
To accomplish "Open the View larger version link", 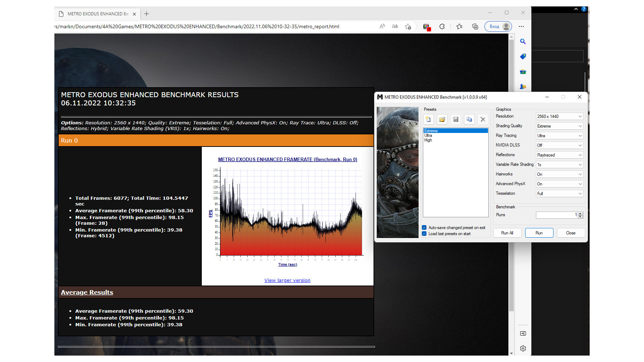I will point(287,281).
